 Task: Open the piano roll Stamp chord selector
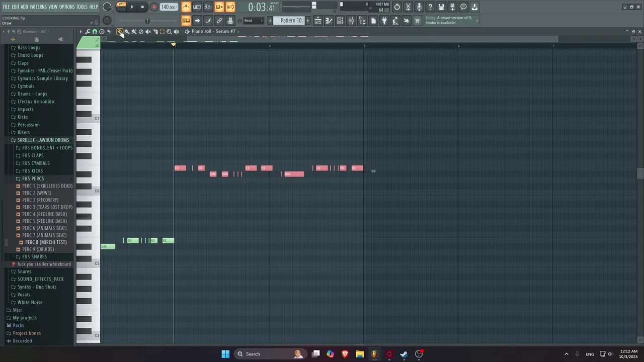coord(102,31)
